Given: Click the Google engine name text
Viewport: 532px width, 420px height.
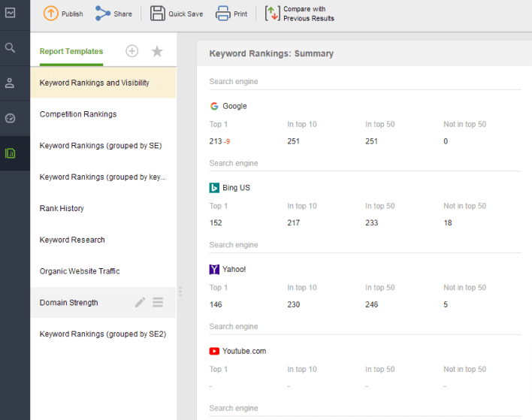Looking at the screenshot, I should tap(234, 106).
